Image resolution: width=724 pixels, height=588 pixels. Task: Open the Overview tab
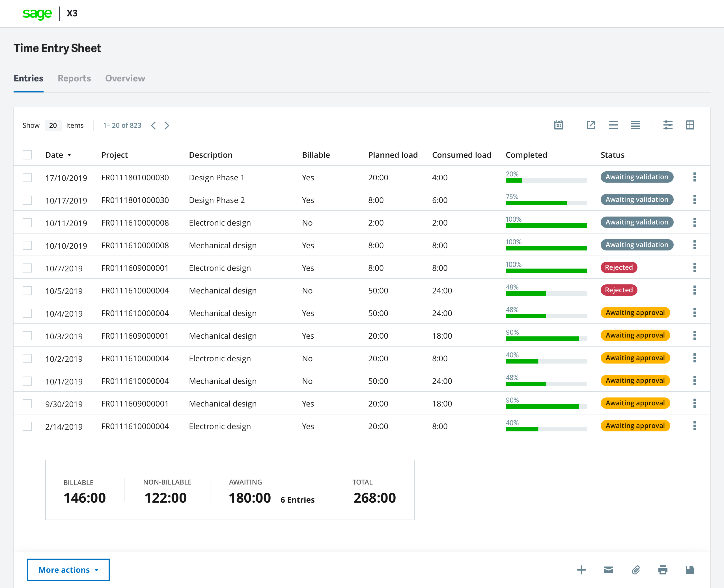point(125,78)
